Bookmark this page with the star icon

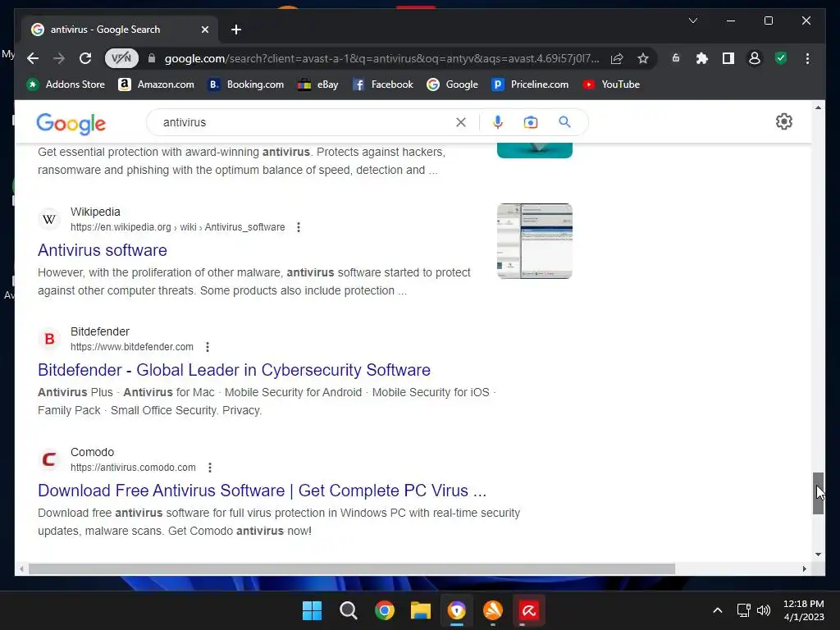tap(643, 58)
